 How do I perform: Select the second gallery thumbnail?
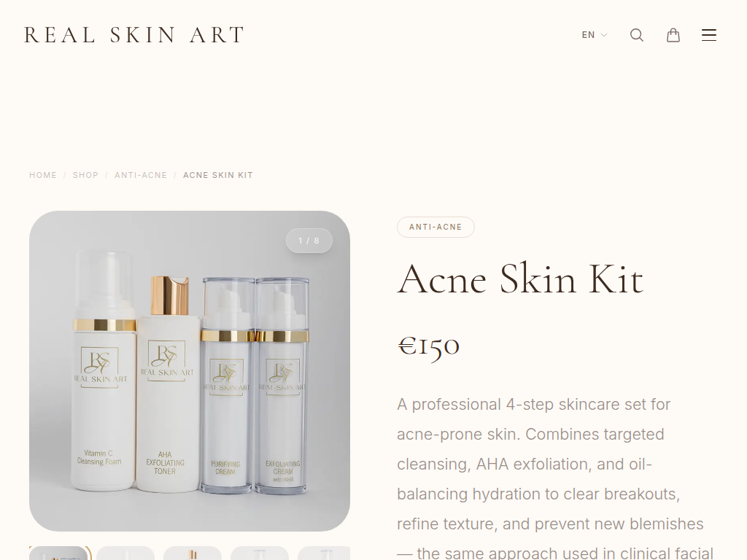pos(125,553)
